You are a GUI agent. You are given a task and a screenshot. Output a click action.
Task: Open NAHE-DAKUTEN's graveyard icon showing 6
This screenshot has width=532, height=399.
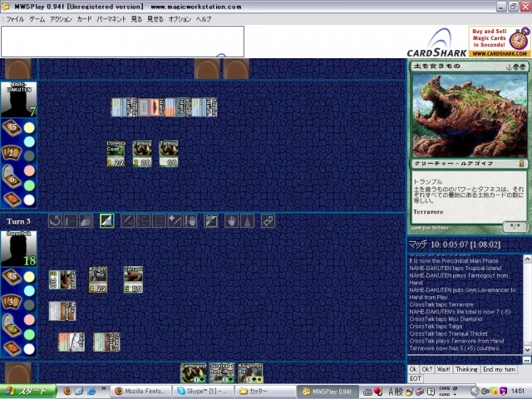[12, 176]
